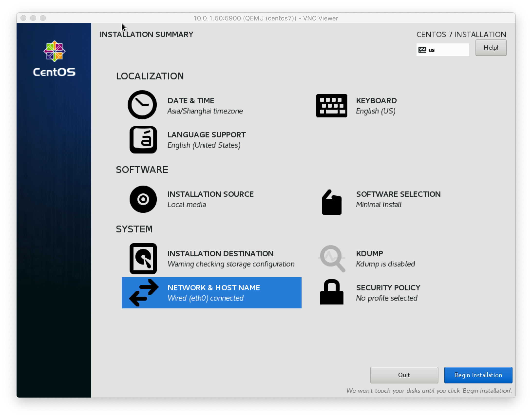Click 'English (United States)' language status

204,145
